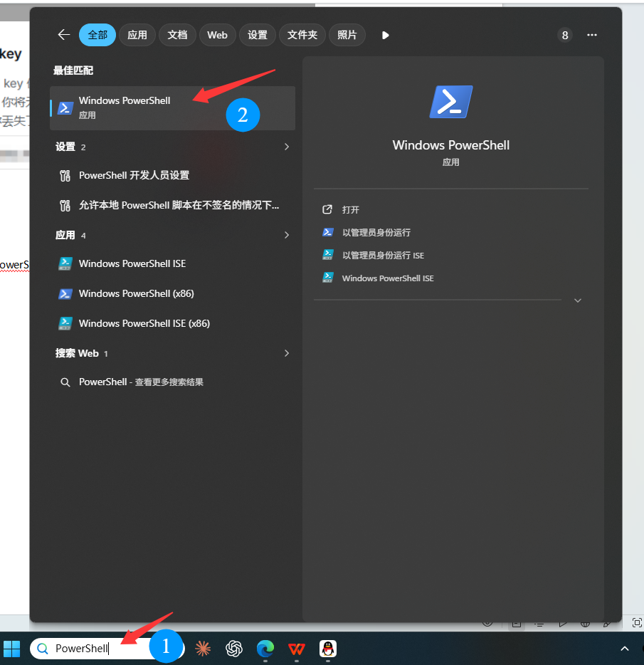Expand the 设置 results section chevron

tap(287, 147)
